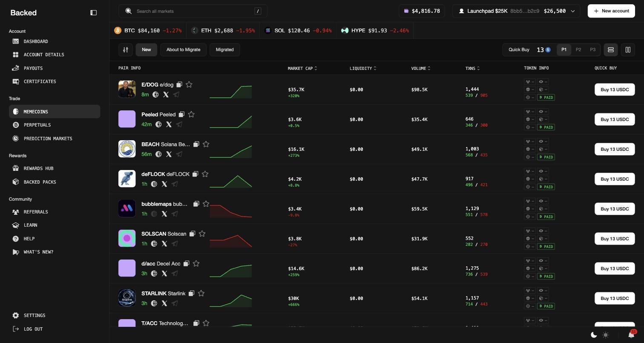This screenshot has height=343, width=644.
Task: Open Telegram icon for E/DOG
Action: click(176, 95)
